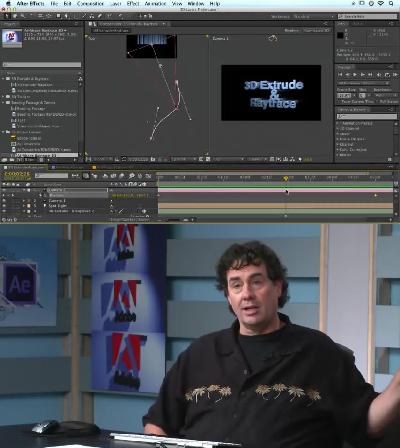Enable the From Current Time checkbox
This screenshot has width=400, height=448.
click(x=339, y=101)
